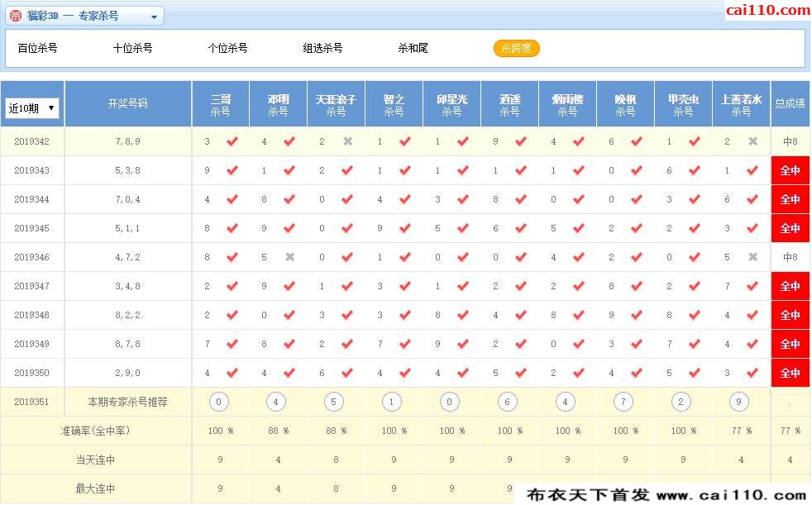Click red 全中 badge in row 2019347
The height and width of the screenshot is (505, 812).
[791, 286]
